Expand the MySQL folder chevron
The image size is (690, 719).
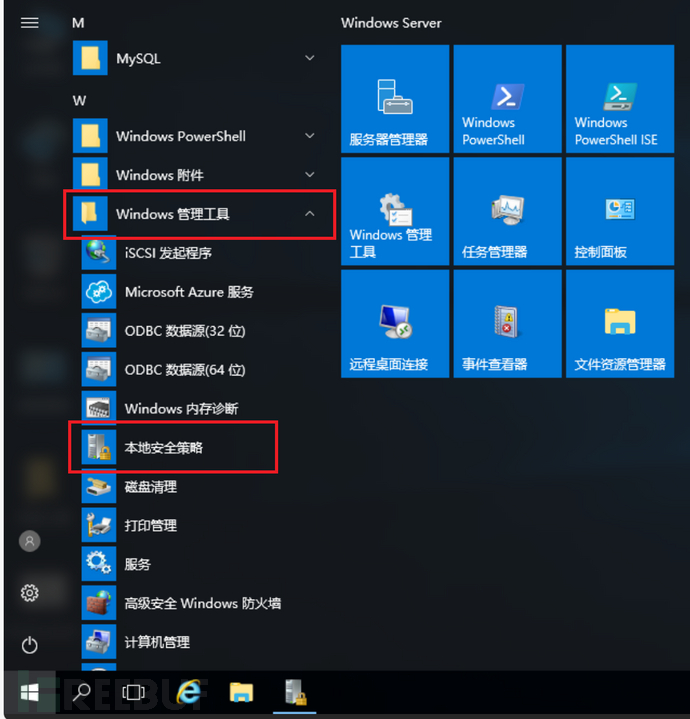(310, 58)
